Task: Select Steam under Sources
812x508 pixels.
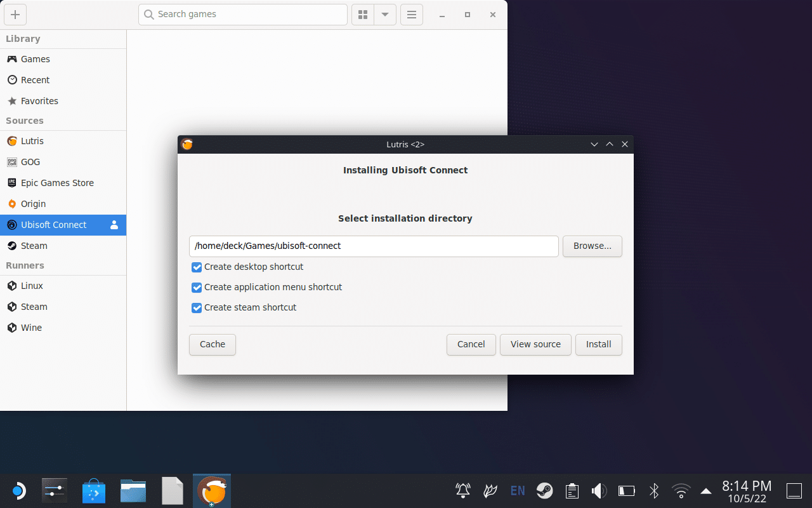Action: pyautogui.click(x=63, y=246)
